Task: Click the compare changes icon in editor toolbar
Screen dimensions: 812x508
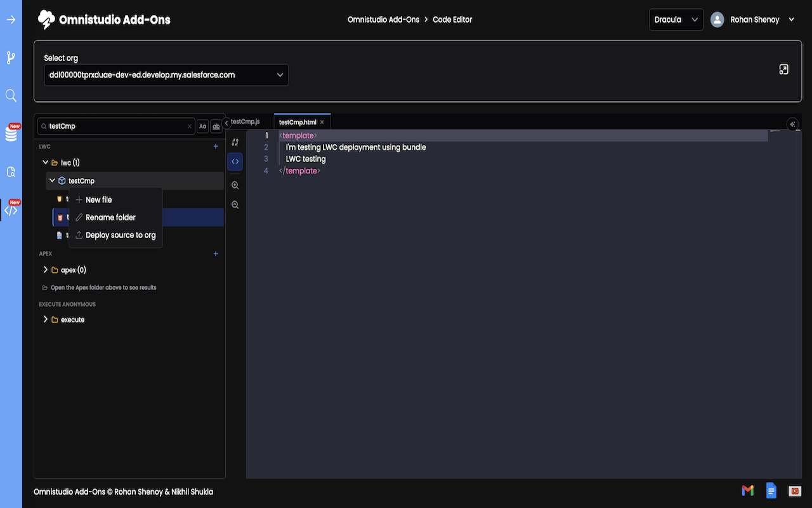Action: (x=235, y=142)
